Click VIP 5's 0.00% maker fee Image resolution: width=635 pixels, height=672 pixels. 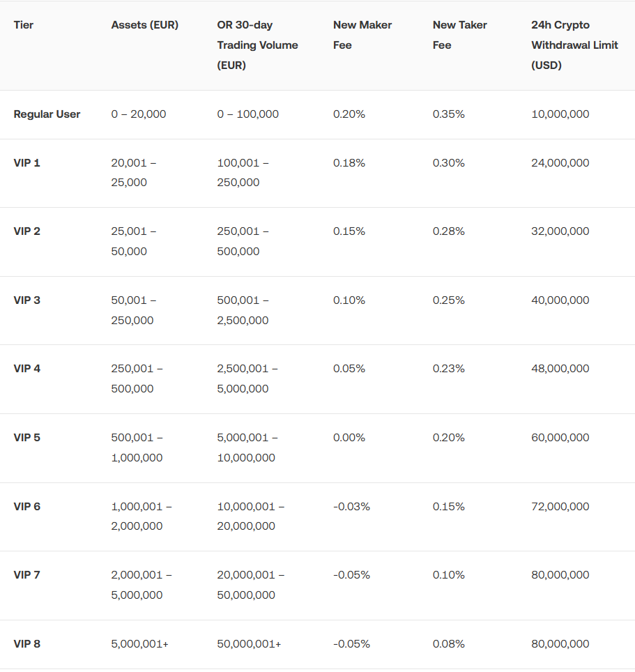tap(349, 438)
